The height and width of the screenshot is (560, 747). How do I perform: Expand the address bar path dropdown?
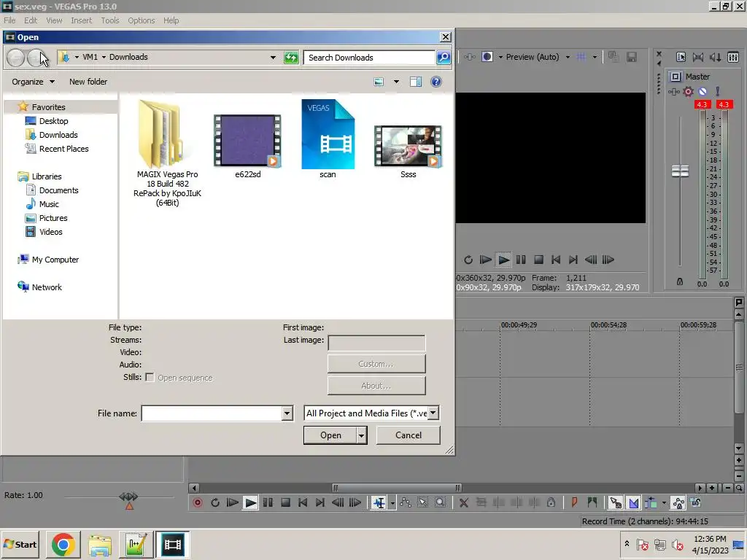click(273, 58)
